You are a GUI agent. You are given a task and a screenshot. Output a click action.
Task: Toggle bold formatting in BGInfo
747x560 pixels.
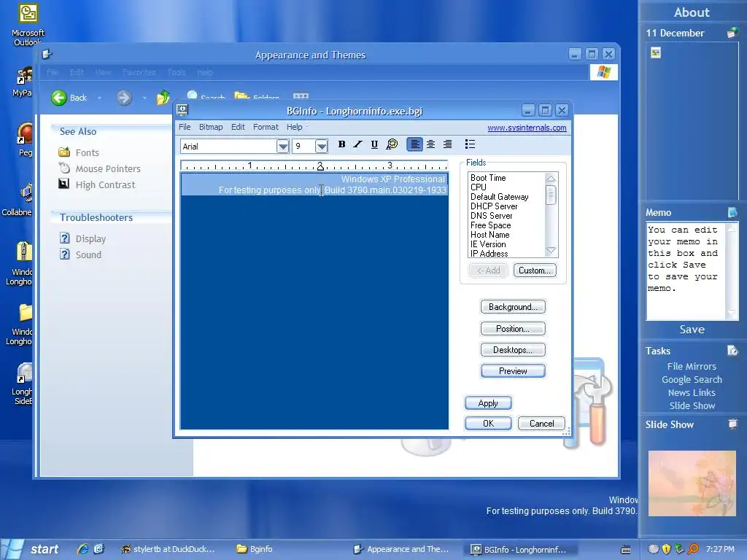coord(341,144)
